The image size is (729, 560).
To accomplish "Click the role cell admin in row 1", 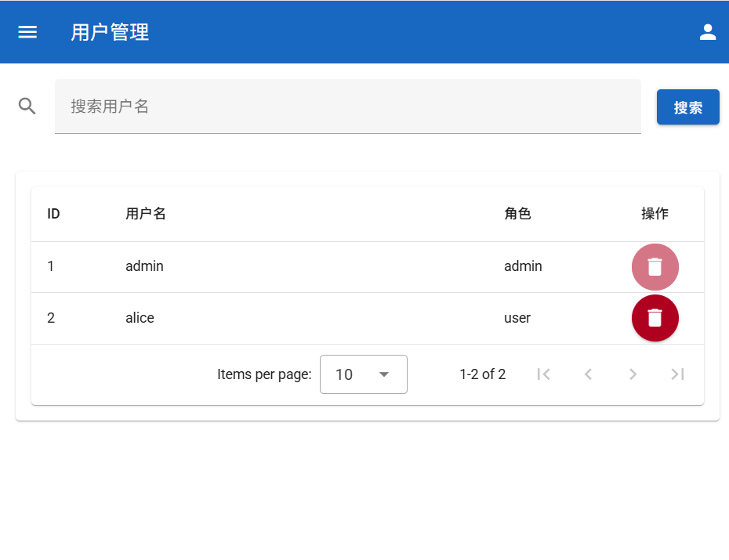I will click(x=523, y=266).
